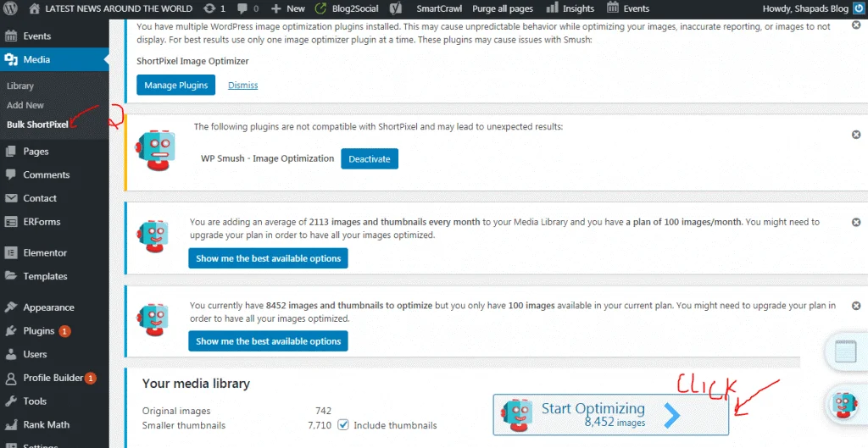Open the comments bubble icon in admin bar
Screen dimensions: 868x448
(244, 8)
